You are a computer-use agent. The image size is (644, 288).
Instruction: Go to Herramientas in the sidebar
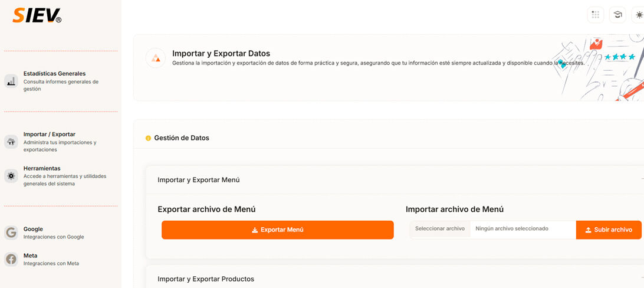[x=42, y=168]
